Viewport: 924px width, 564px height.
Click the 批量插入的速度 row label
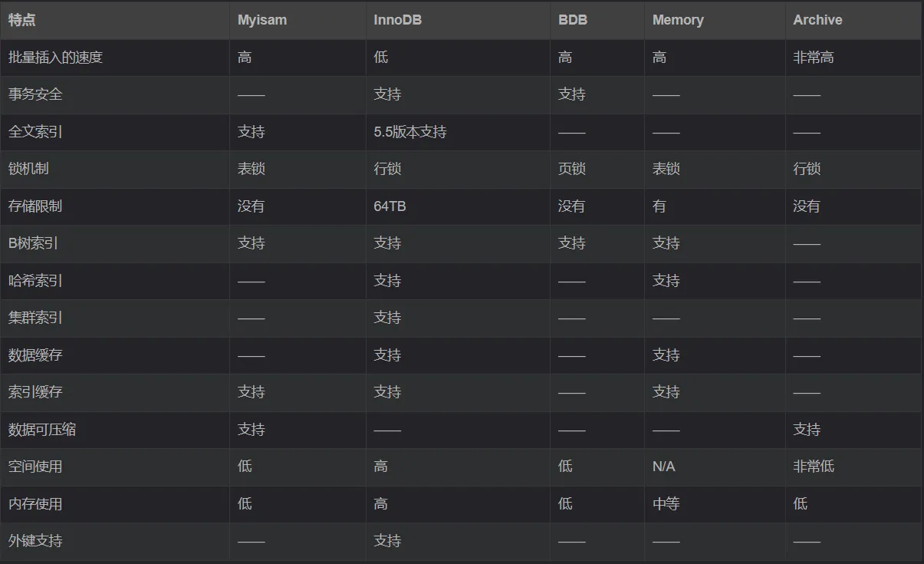tap(55, 58)
